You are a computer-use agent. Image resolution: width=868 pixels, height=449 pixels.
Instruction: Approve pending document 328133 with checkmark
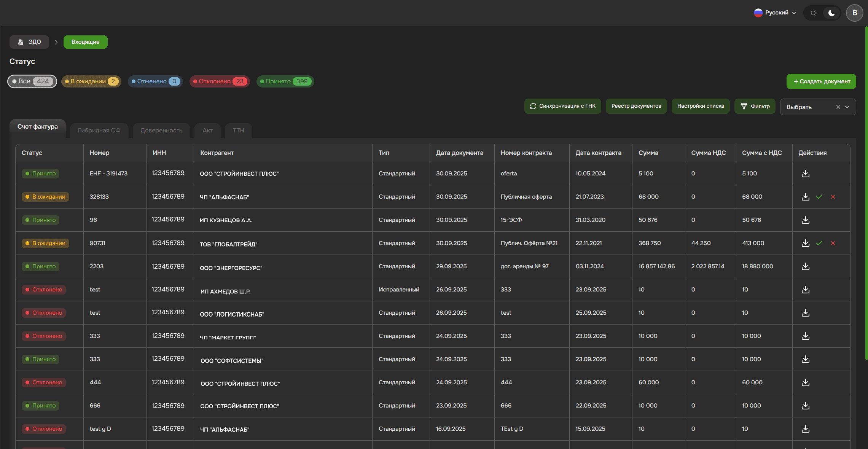pyautogui.click(x=819, y=197)
